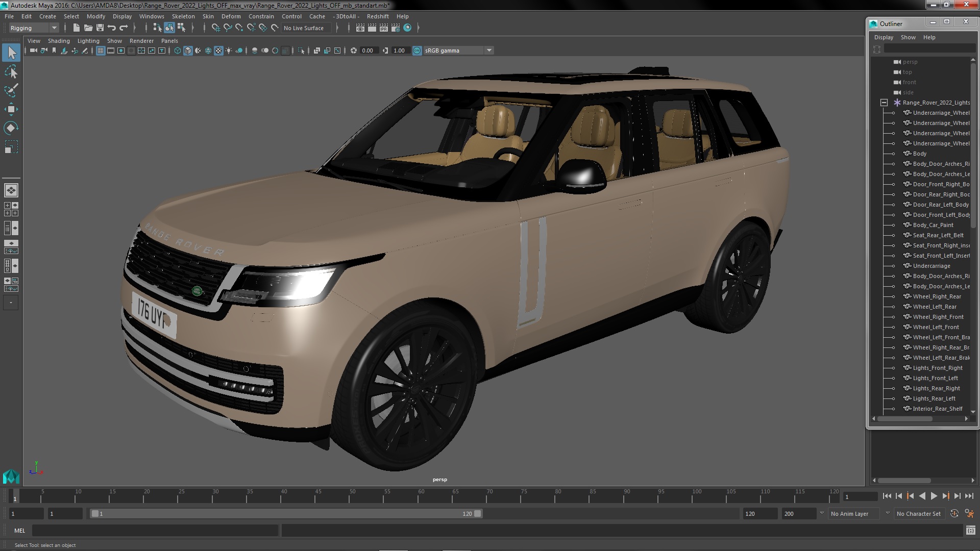This screenshot has width=980, height=551.
Task: Create a new scene file
Action: [76, 28]
